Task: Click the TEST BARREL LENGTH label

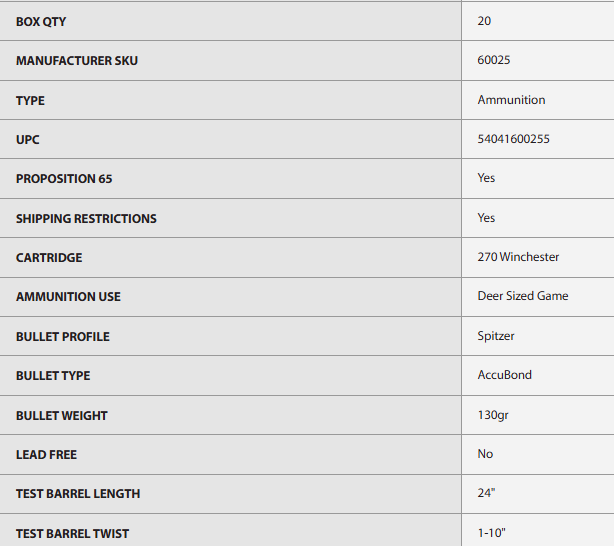Action: [x=78, y=494]
